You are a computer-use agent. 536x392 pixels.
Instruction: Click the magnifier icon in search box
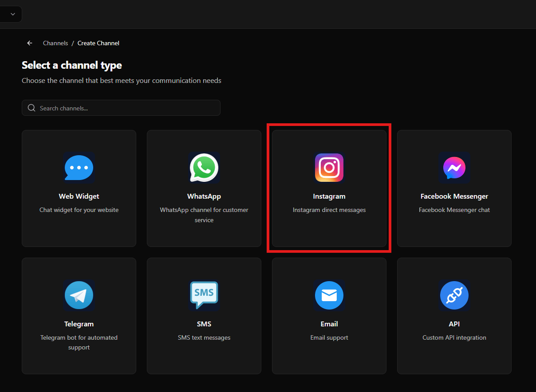32,108
